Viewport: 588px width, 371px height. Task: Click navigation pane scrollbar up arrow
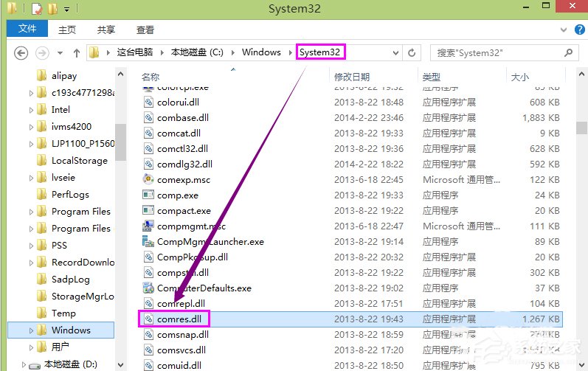120,74
